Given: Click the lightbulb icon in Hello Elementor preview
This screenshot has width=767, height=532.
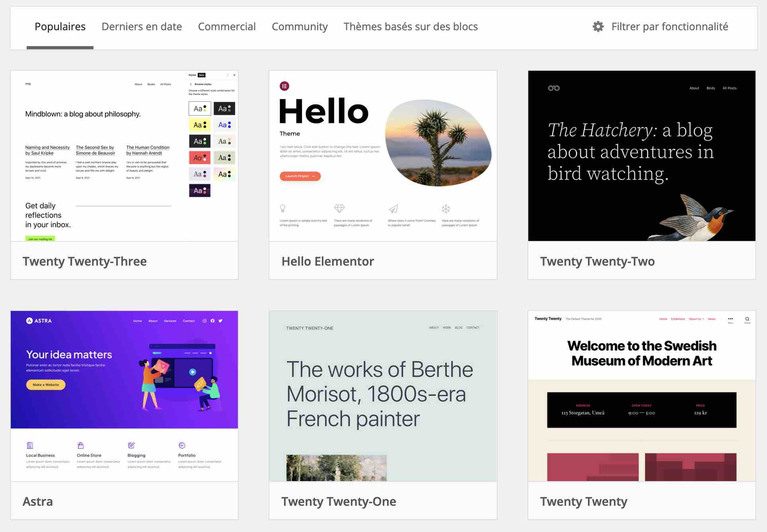Looking at the screenshot, I should click(283, 208).
